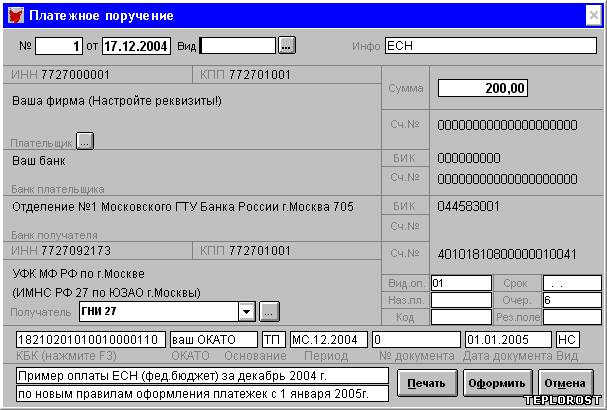The image size is (607, 410).
Task: Click the first payment purpose text line
Action: pyautogui.click(x=202, y=375)
